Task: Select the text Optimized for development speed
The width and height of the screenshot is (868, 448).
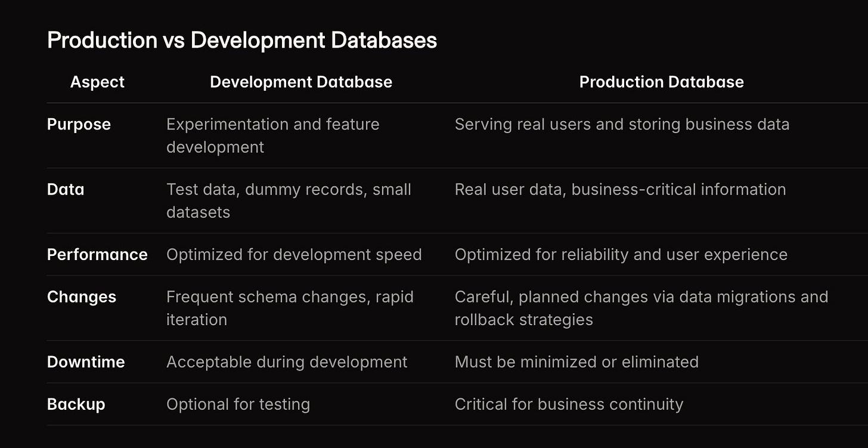Action: pos(294,255)
